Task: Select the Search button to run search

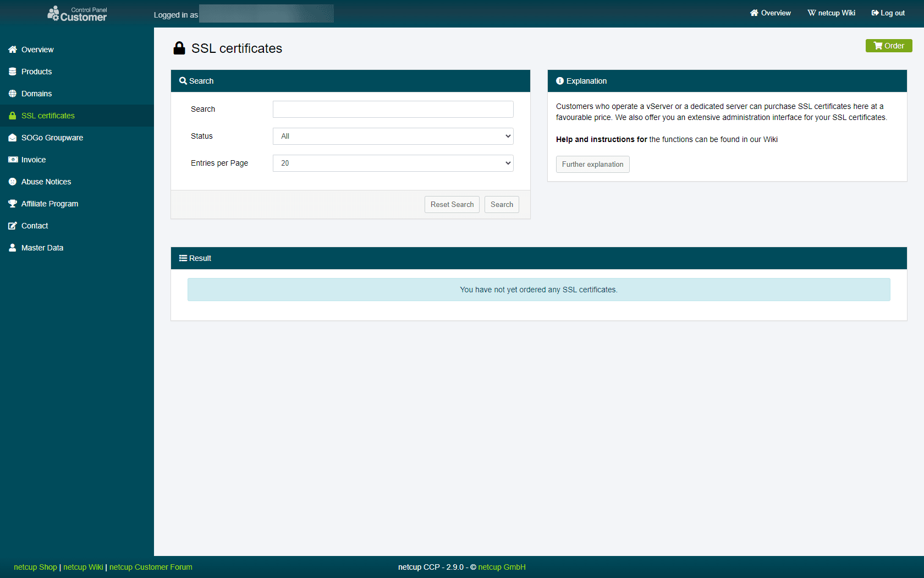Action: coord(501,204)
